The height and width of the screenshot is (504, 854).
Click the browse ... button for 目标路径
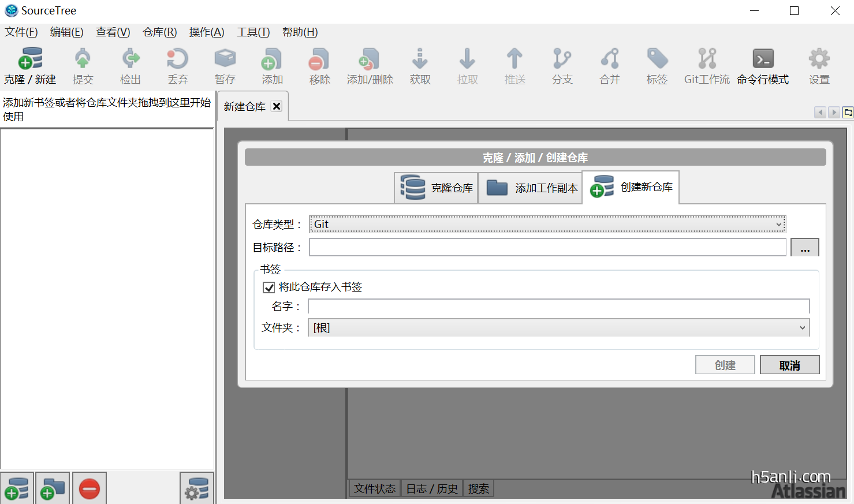(805, 248)
